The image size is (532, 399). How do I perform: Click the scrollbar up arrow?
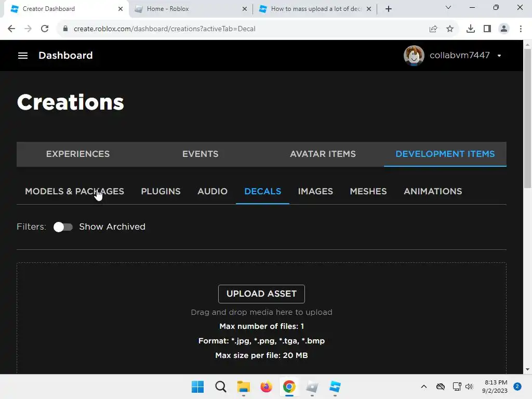point(527,44)
